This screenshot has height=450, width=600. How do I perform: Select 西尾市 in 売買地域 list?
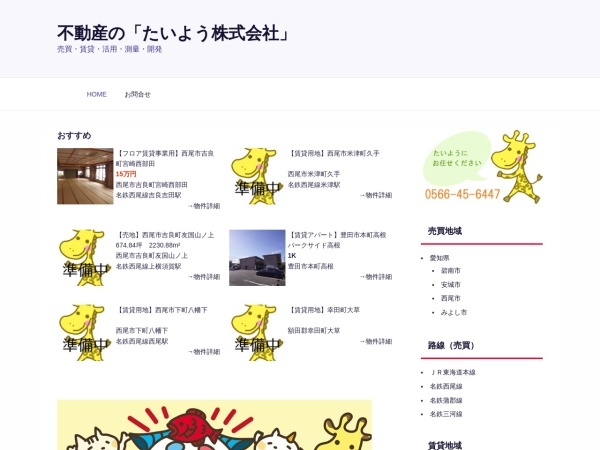(450, 298)
